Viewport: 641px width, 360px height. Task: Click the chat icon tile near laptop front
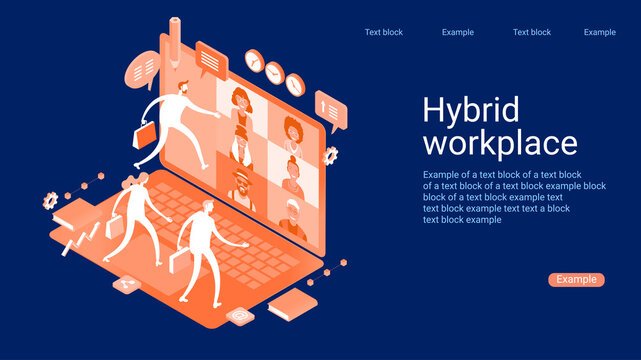[x=240, y=316]
